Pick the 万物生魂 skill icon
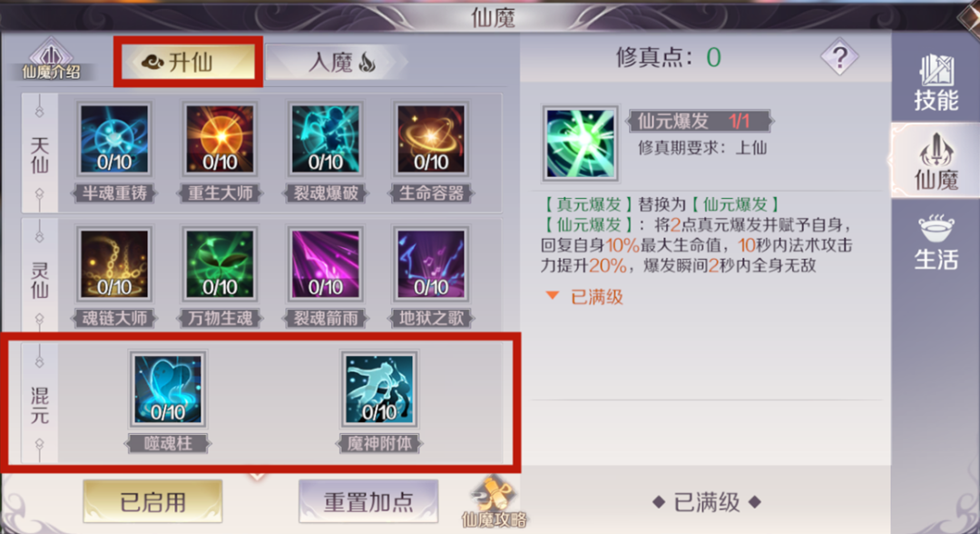Screen dimensions: 980x534 pos(220,264)
